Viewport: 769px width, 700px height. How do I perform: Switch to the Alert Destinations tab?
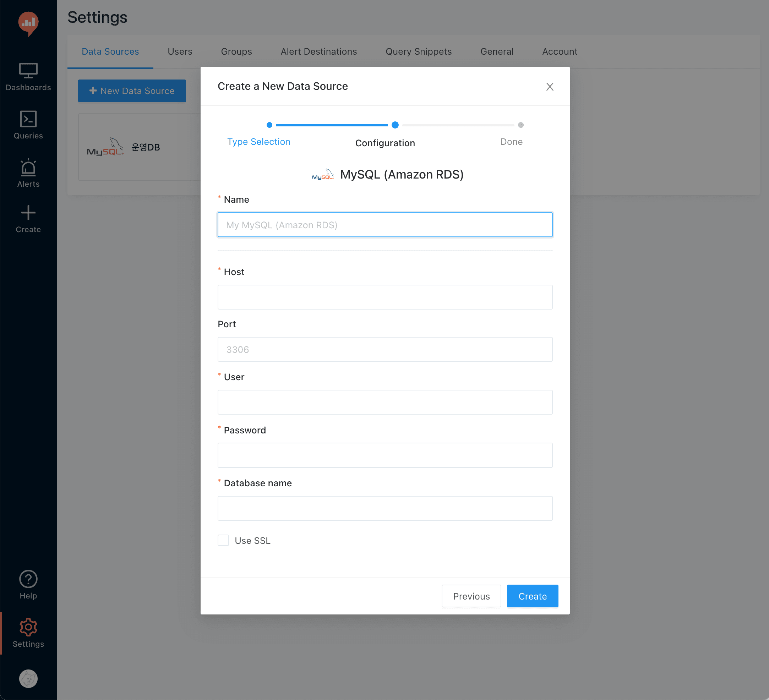318,51
